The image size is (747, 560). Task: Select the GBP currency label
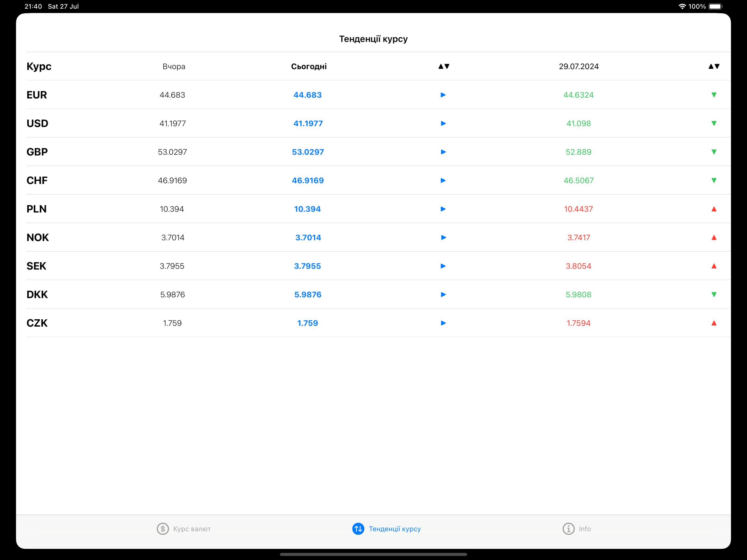[37, 152]
